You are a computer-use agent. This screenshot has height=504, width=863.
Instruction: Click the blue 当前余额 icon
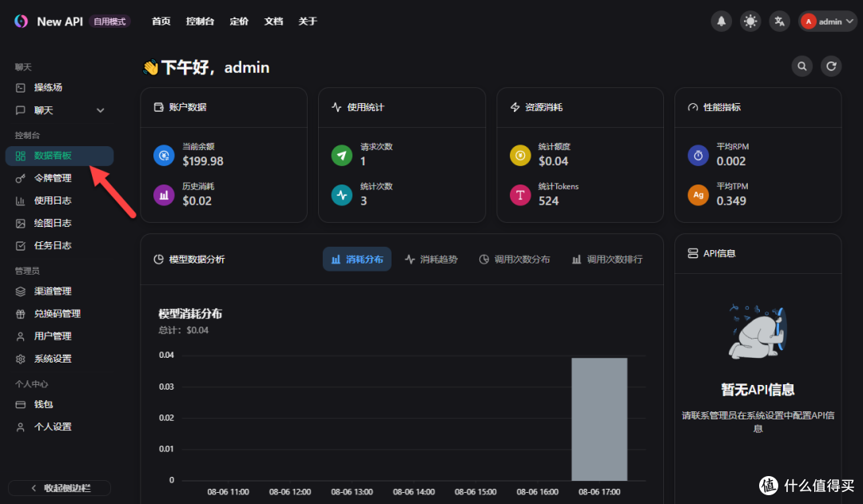point(164,156)
